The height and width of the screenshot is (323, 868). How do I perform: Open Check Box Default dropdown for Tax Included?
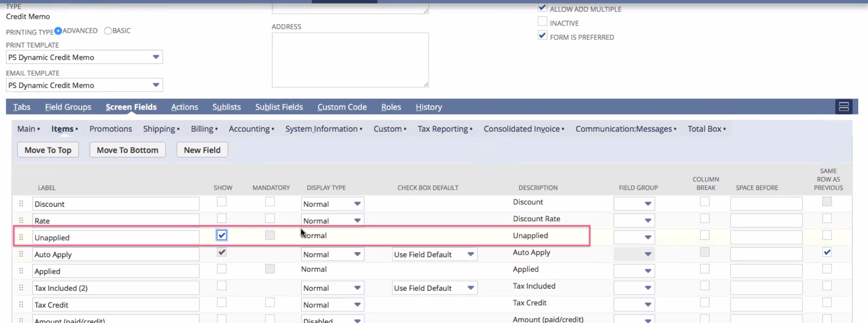point(470,288)
